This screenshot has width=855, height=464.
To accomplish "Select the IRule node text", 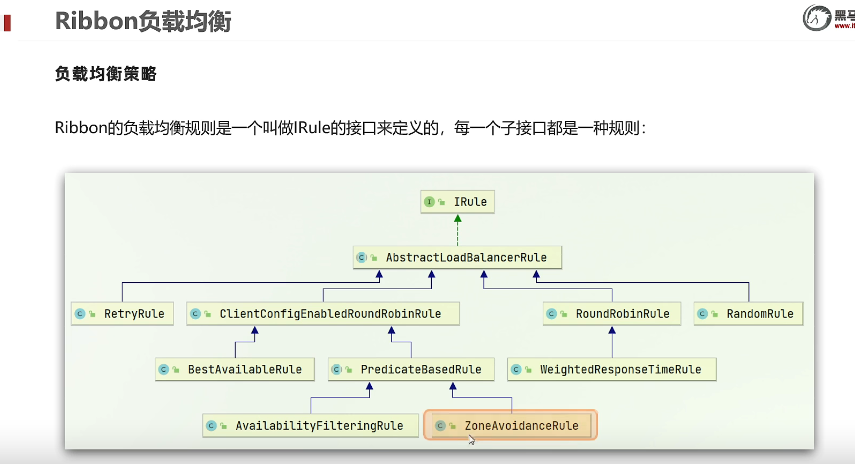I will (x=470, y=202).
